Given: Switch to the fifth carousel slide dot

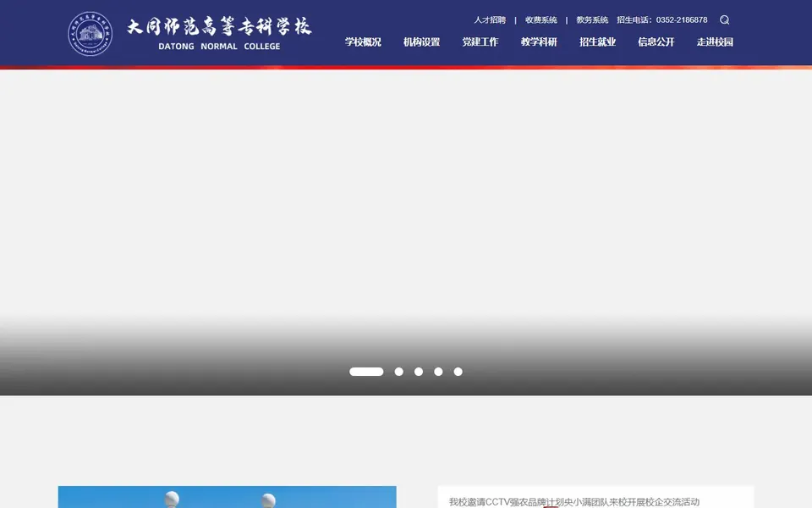Looking at the screenshot, I should pos(458,372).
